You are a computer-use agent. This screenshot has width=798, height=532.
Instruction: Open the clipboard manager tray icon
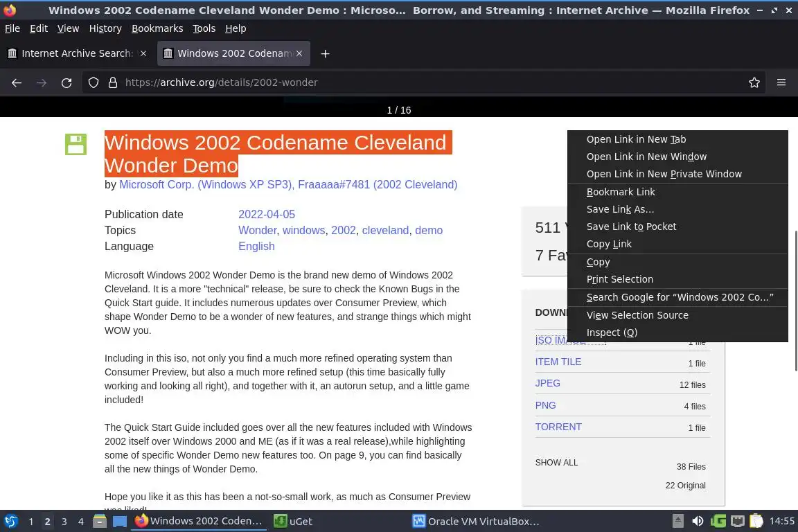[756, 521]
